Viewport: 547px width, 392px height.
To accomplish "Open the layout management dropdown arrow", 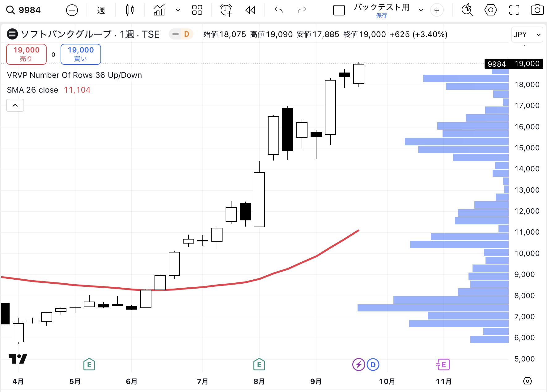I will point(421,10).
